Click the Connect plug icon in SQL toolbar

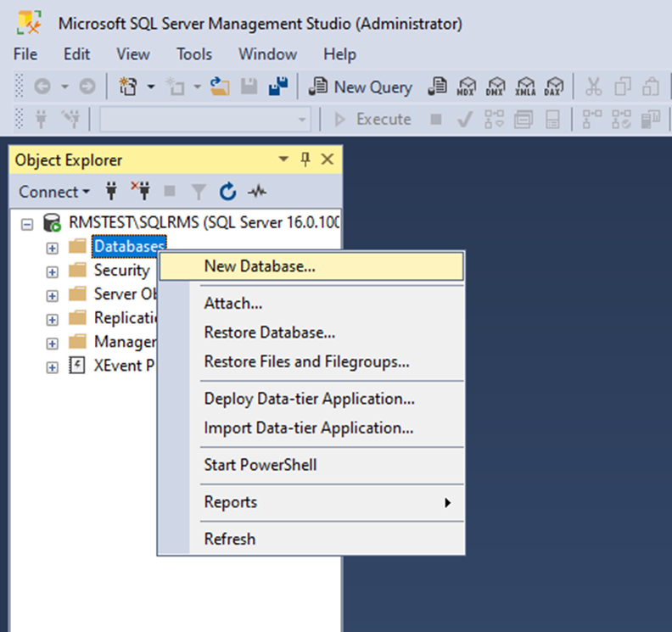(41, 119)
